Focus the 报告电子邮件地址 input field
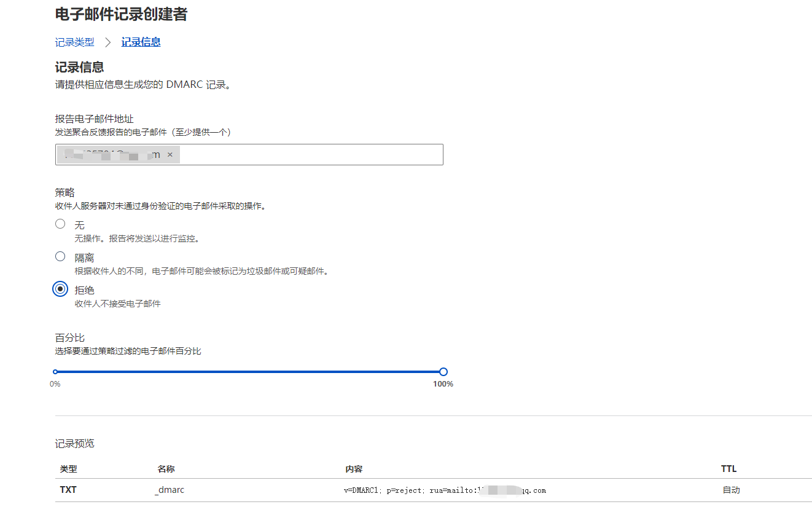812x515 pixels. (x=249, y=154)
